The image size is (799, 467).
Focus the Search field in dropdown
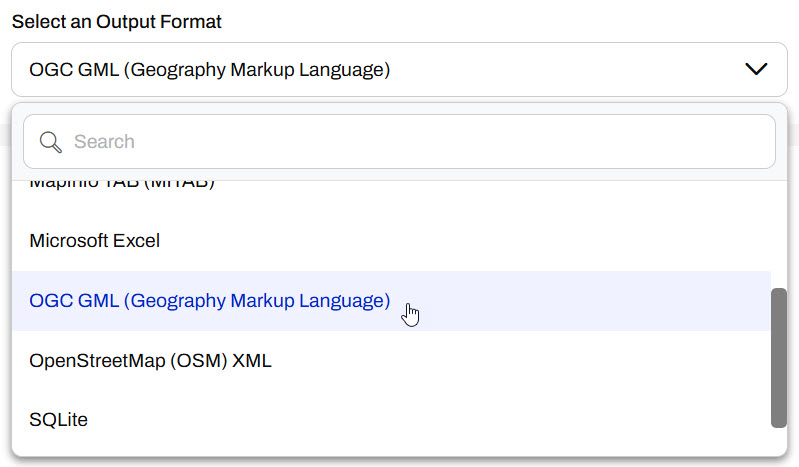click(x=400, y=142)
